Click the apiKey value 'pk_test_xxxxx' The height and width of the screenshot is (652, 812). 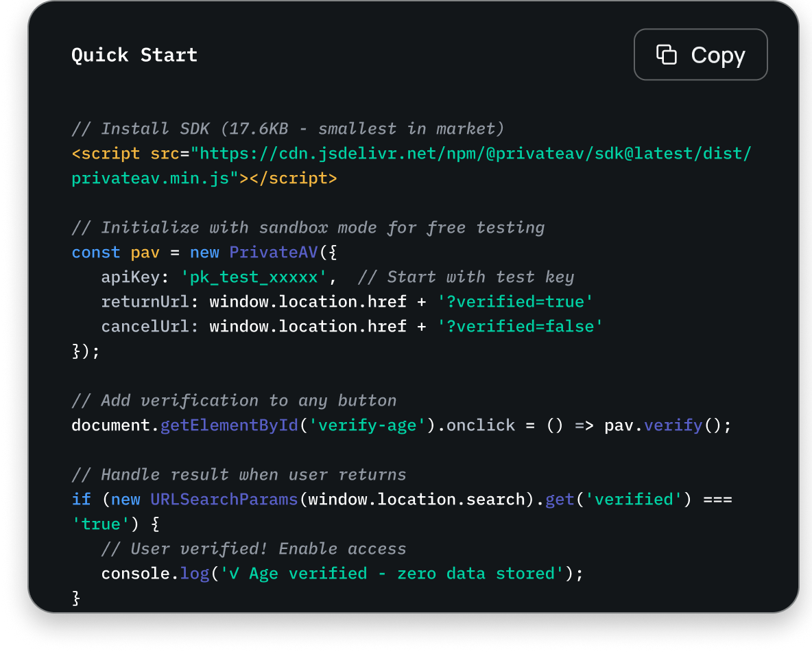[x=254, y=277]
